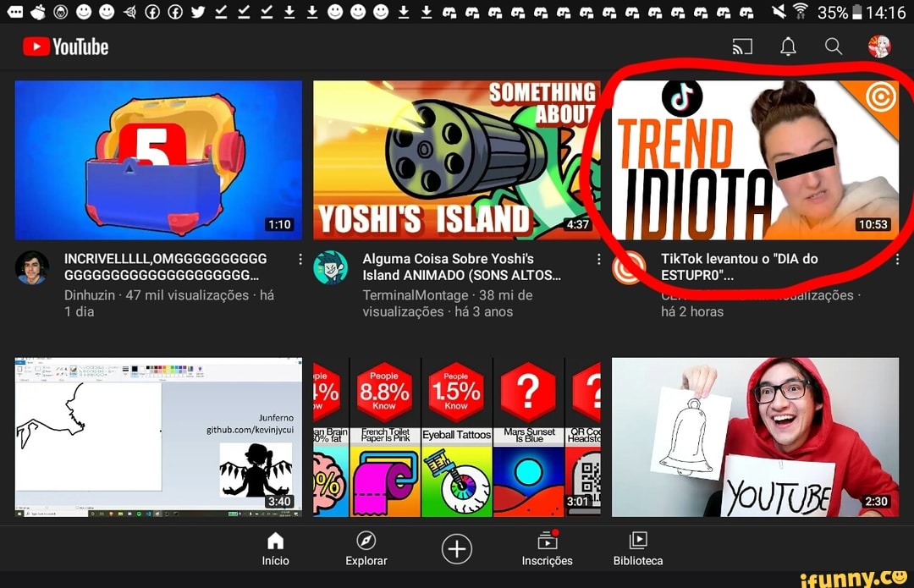Open TerminalMontage channel avatar
Viewport: 914px width, 588px height.
(331, 267)
